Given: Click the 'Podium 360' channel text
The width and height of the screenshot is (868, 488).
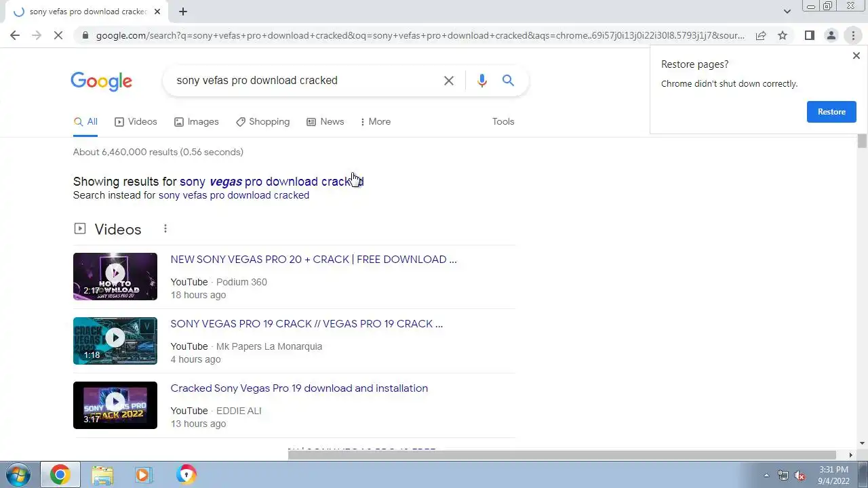Looking at the screenshot, I should click(x=241, y=282).
